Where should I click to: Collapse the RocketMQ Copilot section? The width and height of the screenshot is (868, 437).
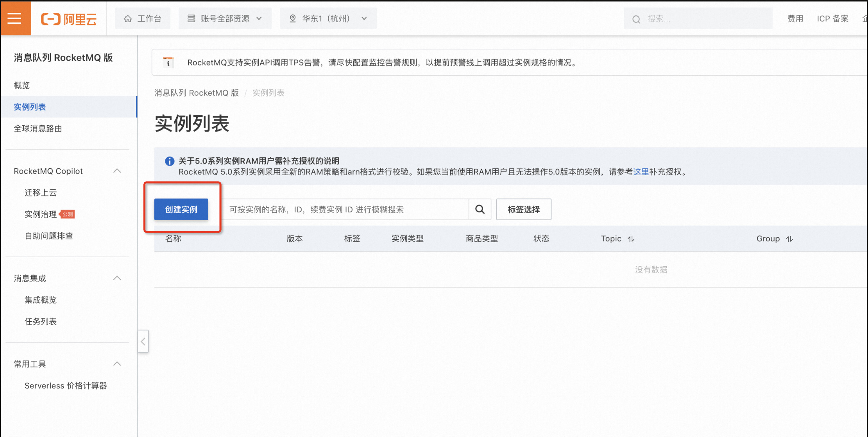click(x=117, y=171)
